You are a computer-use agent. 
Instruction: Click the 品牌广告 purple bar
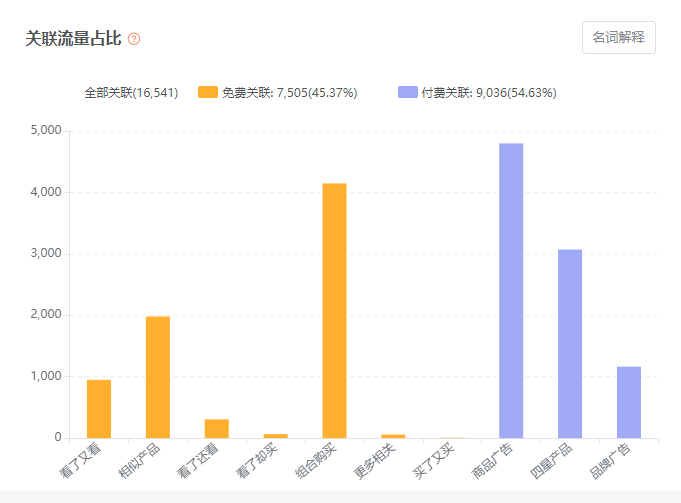pyautogui.click(x=629, y=402)
